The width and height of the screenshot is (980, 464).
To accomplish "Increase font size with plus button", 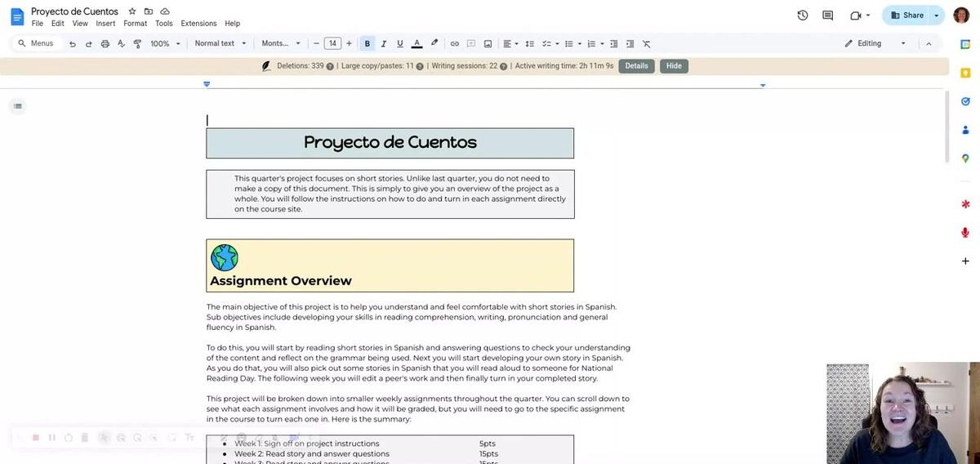I will tap(349, 43).
